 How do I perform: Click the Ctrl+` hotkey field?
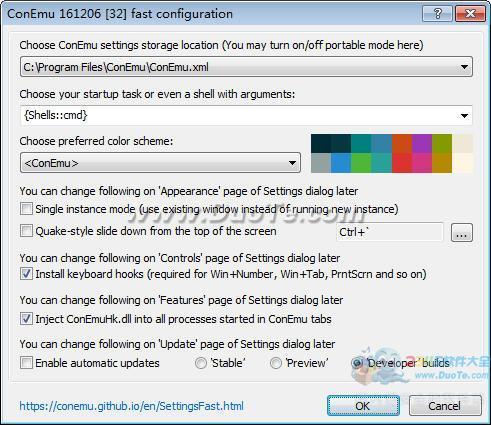point(390,232)
